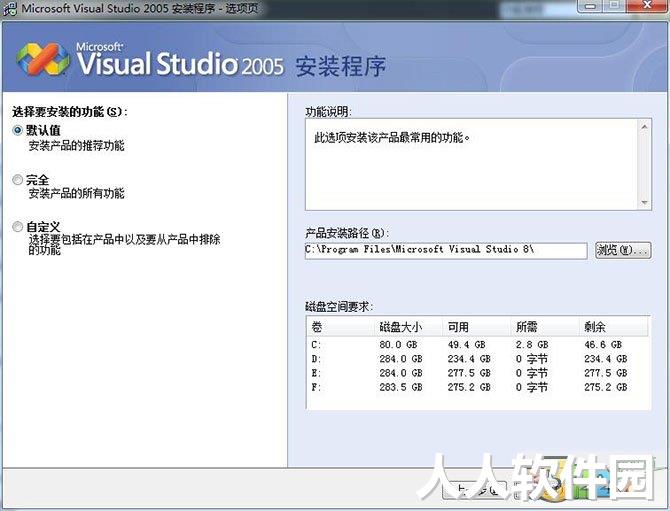Close the Visual Studio 2005 installer window
Viewport: 670px width, 511px height.
coord(647,6)
